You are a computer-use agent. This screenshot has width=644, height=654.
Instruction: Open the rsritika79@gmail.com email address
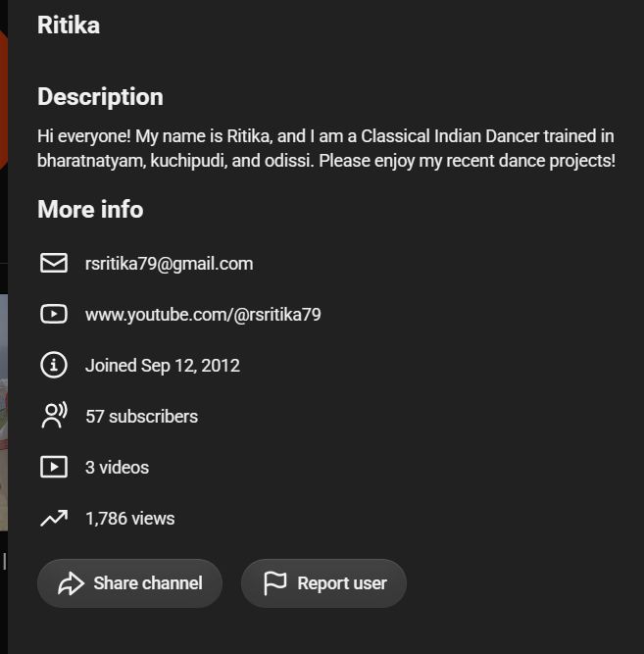point(169,264)
